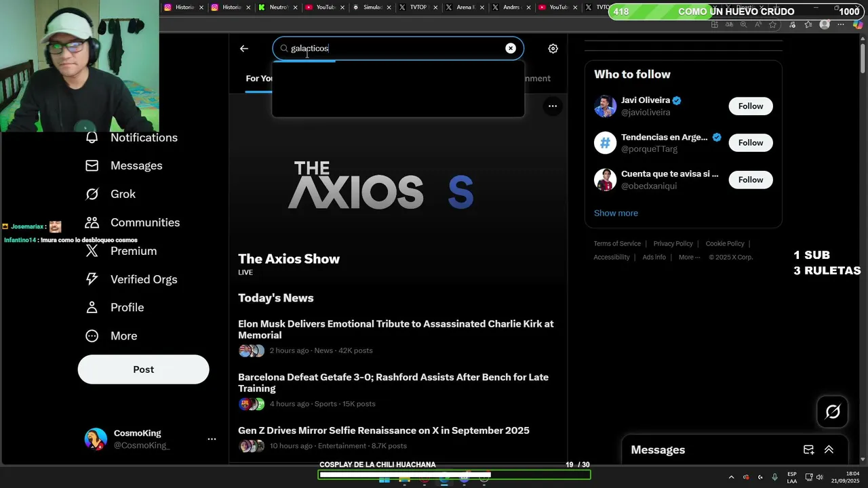The width and height of the screenshot is (868, 488).
Task: Expand the Messages drawer with the double chevron
Action: tap(829, 450)
